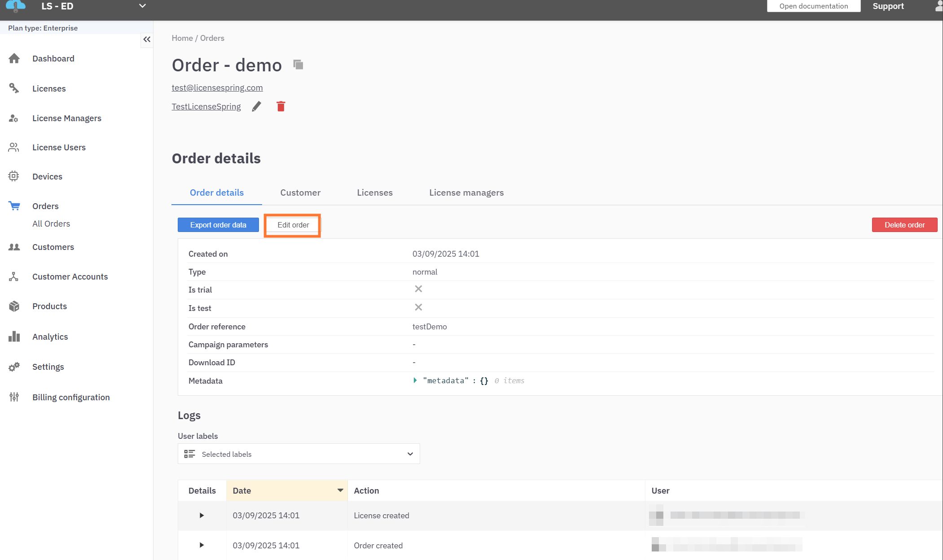The image size is (943, 560).
Task: Expand the Order created log details
Action: pos(202,545)
